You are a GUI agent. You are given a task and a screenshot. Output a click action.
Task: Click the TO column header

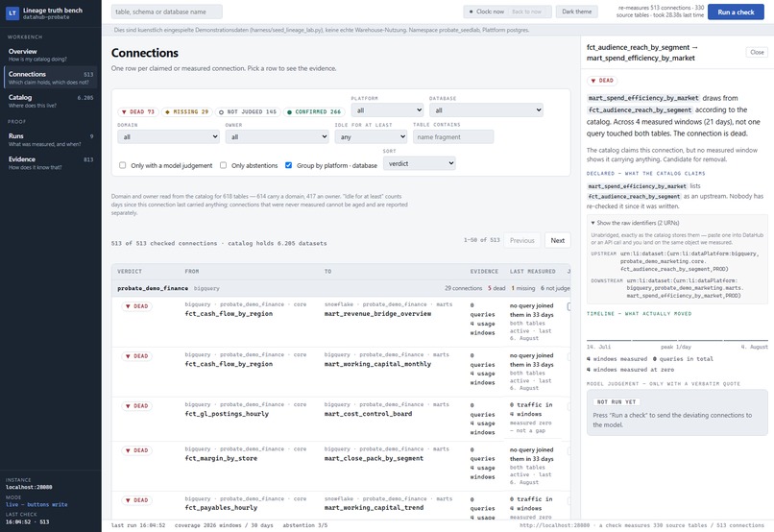click(327, 272)
